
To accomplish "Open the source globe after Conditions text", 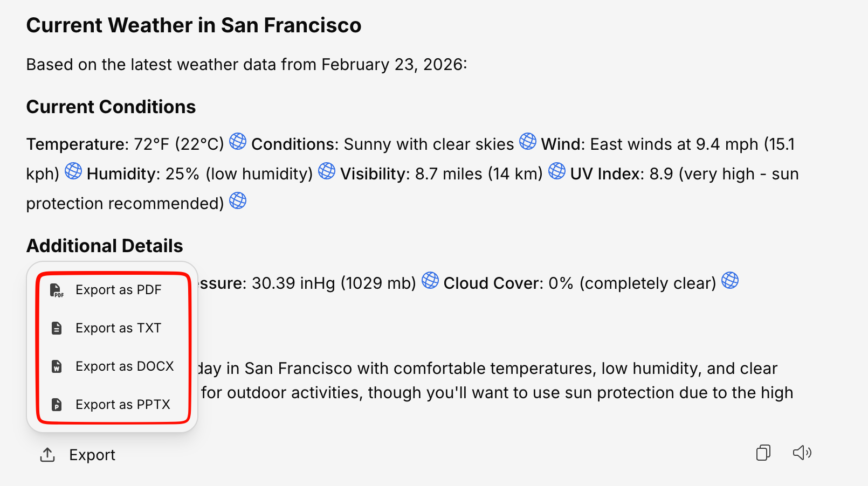I will [x=528, y=142].
